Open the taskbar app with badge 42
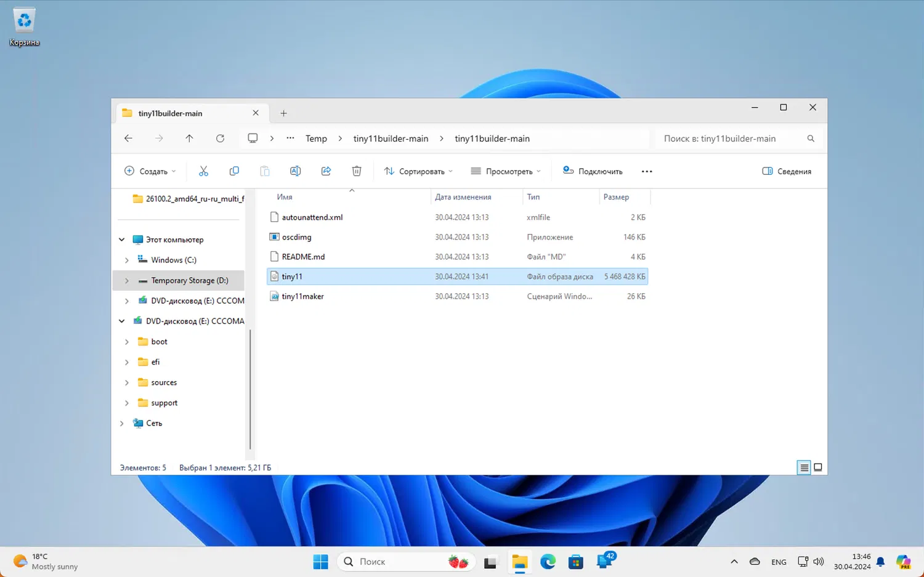The image size is (924, 577). pyautogui.click(x=605, y=560)
